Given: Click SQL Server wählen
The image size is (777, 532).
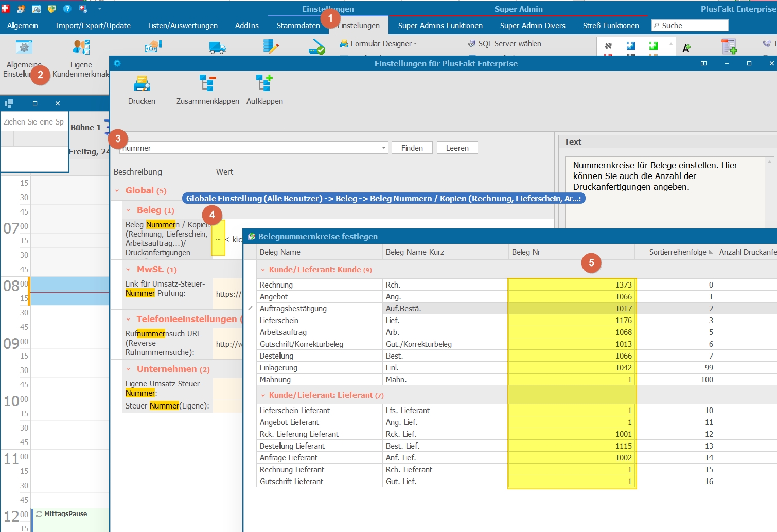Looking at the screenshot, I should point(505,44).
